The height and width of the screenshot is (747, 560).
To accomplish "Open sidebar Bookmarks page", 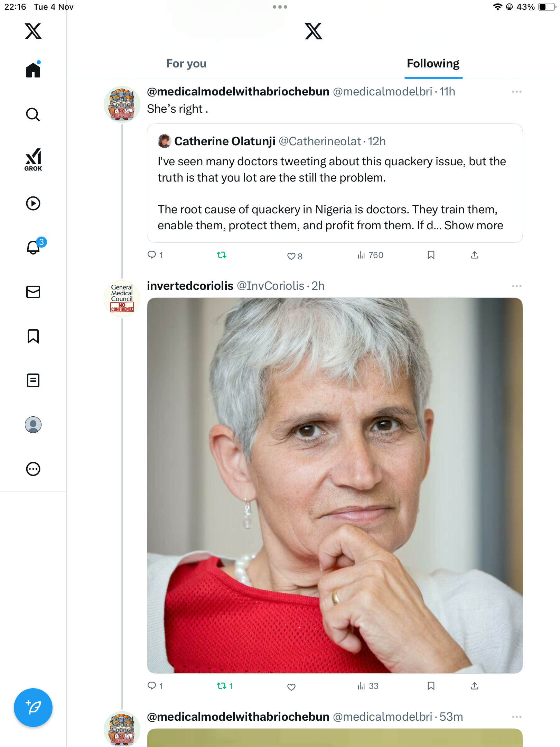I will [33, 336].
